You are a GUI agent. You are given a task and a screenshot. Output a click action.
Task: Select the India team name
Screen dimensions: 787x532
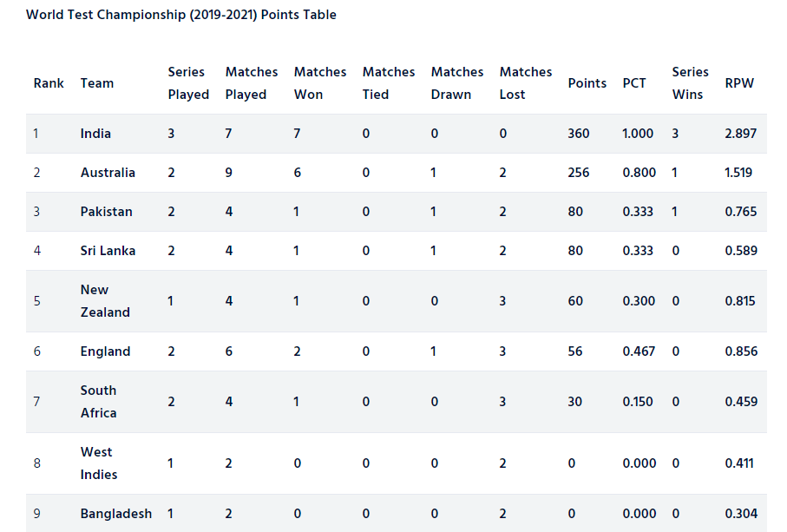pyautogui.click(x=95, y=134)
